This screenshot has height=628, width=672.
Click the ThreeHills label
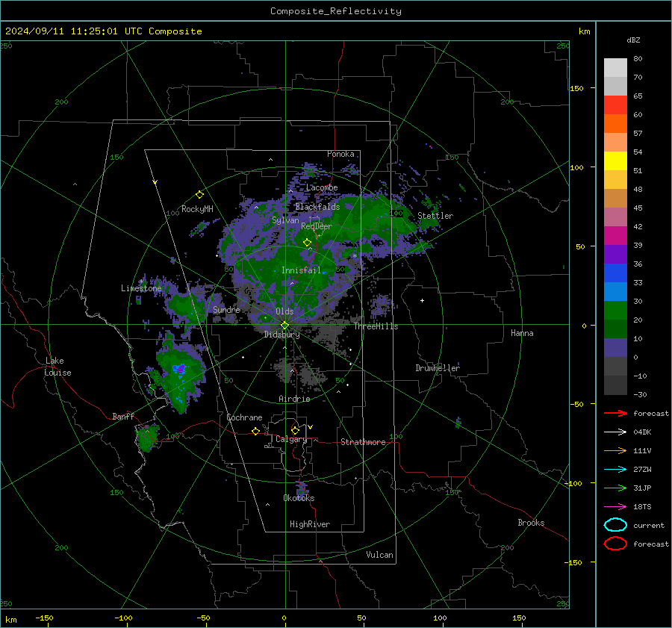tap(376, 326)
